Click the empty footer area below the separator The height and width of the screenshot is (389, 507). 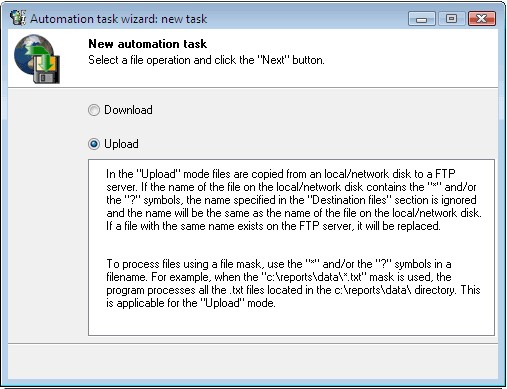pos(253,361)
